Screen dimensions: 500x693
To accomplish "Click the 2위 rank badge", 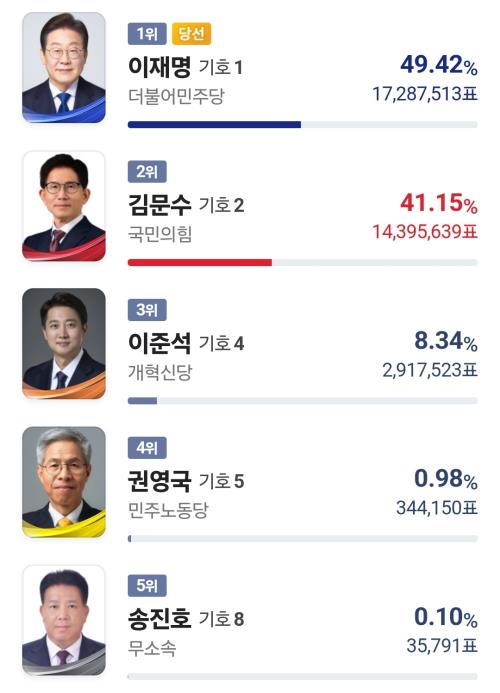I will tap(147, 171).
